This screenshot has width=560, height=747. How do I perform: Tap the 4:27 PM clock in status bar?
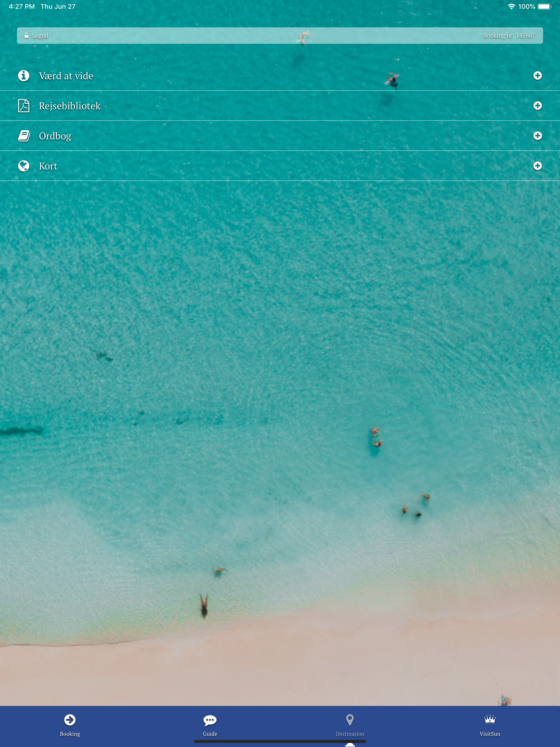22,6
